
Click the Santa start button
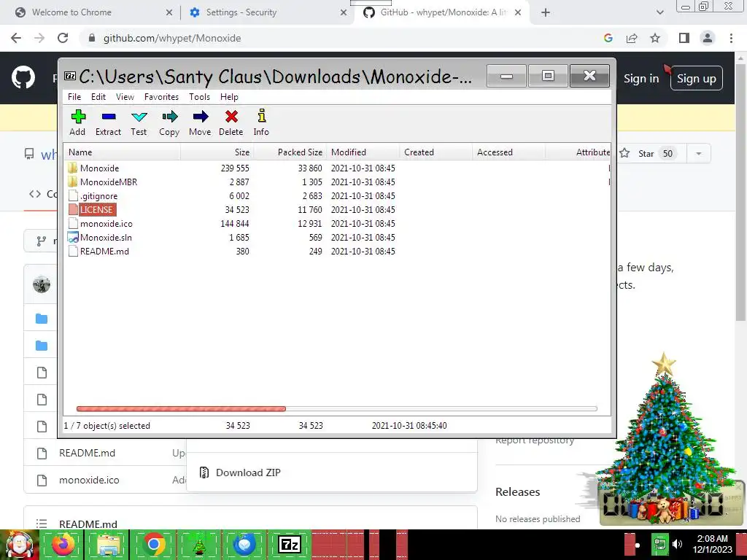(x=19, y=545)
